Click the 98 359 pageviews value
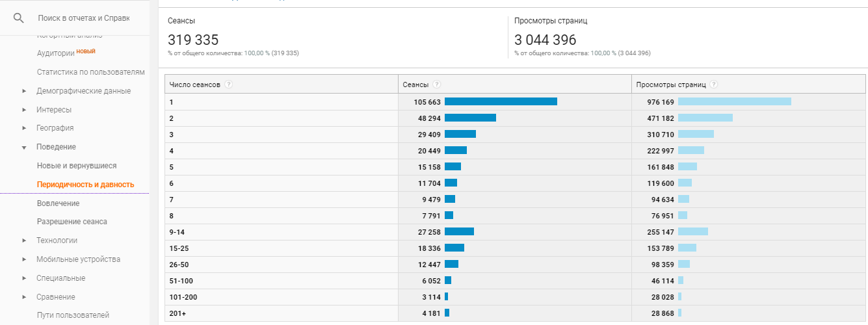The image size is (868, 325). [663, 265]
